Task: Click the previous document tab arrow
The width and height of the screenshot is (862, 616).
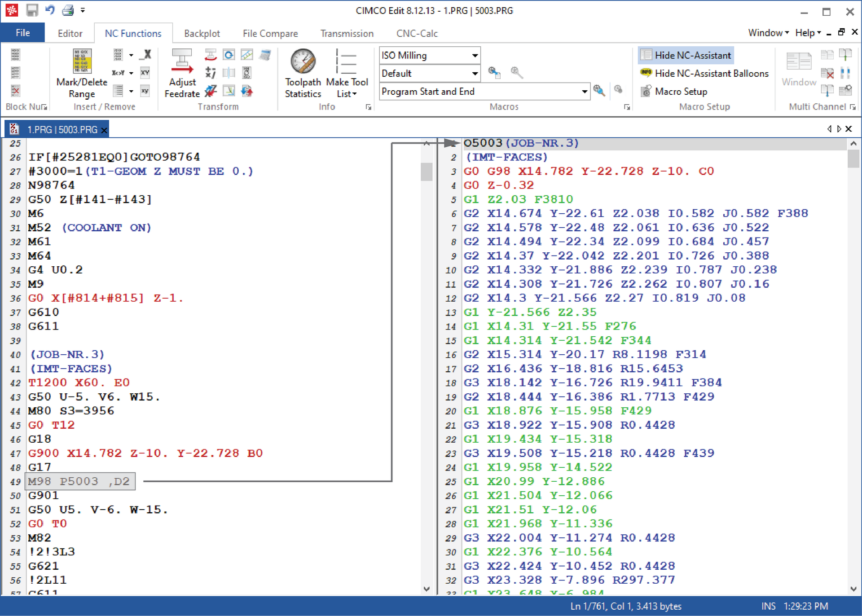Action: [829, 129]
